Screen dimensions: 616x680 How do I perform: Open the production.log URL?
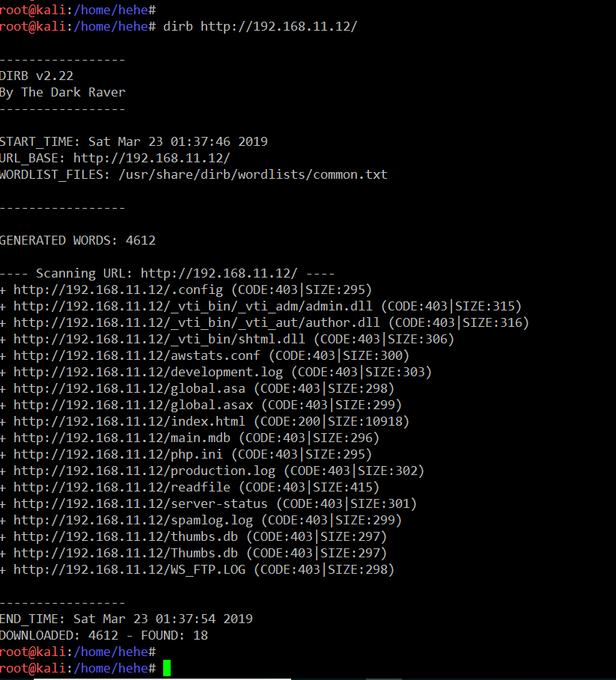144,471
